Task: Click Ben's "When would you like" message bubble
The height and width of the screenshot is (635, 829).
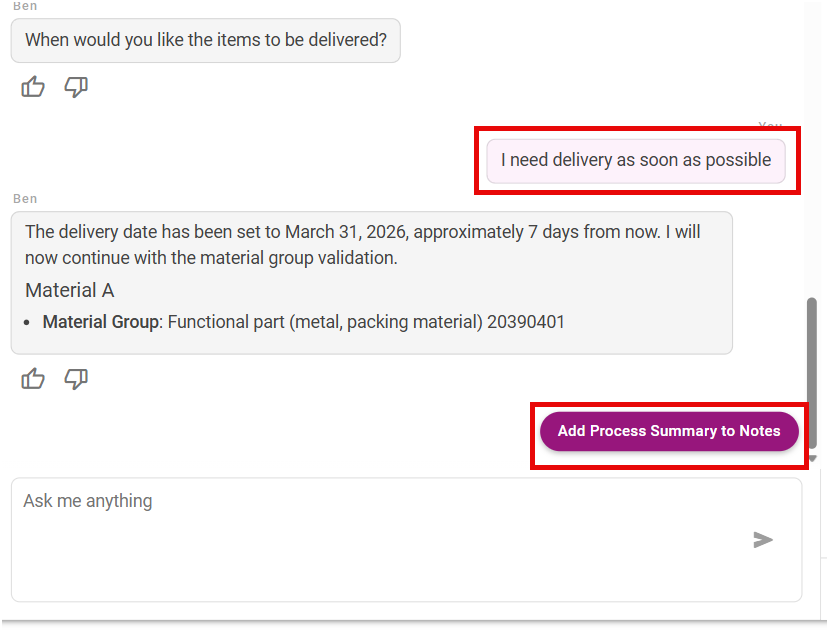Action: (205, 41)
